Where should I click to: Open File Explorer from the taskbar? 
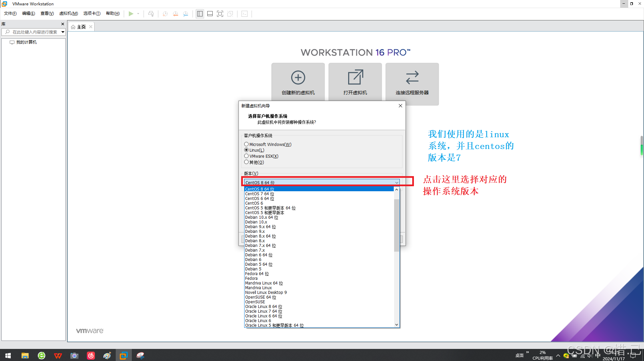point(25,355)
